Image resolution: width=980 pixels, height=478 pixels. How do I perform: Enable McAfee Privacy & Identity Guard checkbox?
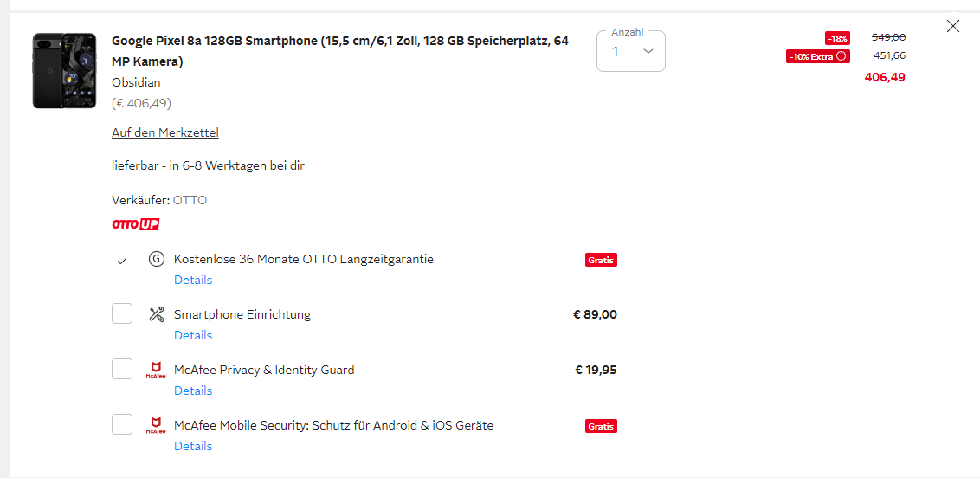[x=122, y=369]
